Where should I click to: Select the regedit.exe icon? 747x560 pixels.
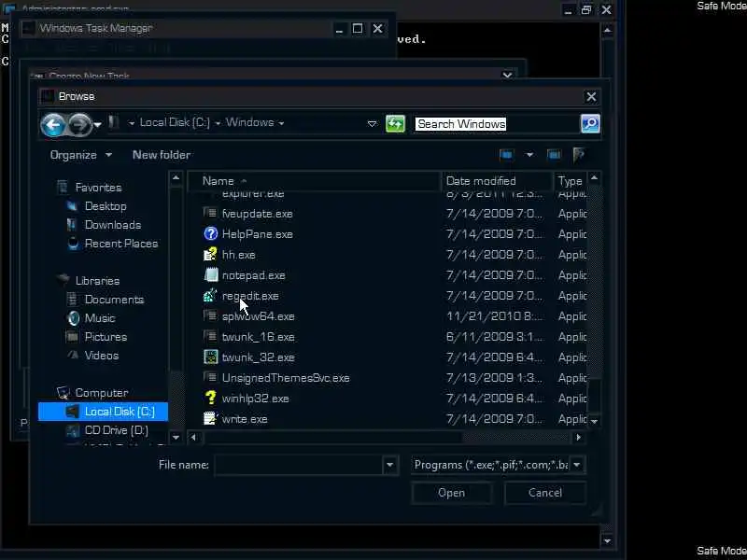211,296
